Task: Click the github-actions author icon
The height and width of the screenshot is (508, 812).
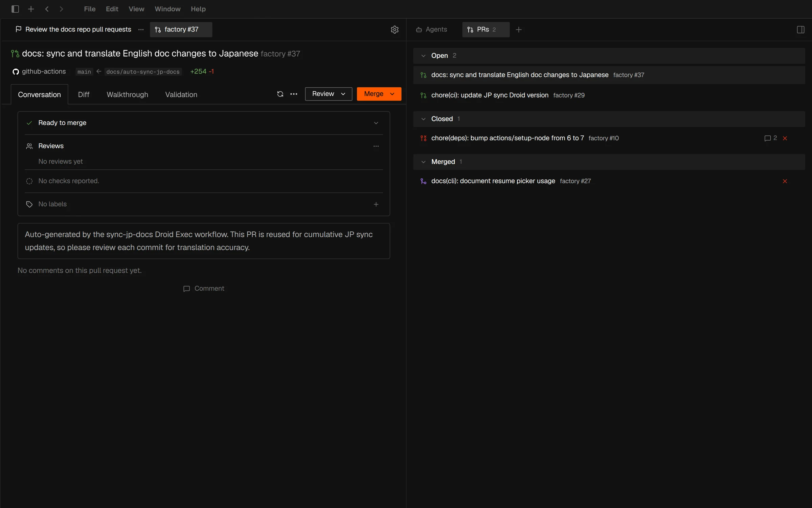Action: tap(16, 71)
